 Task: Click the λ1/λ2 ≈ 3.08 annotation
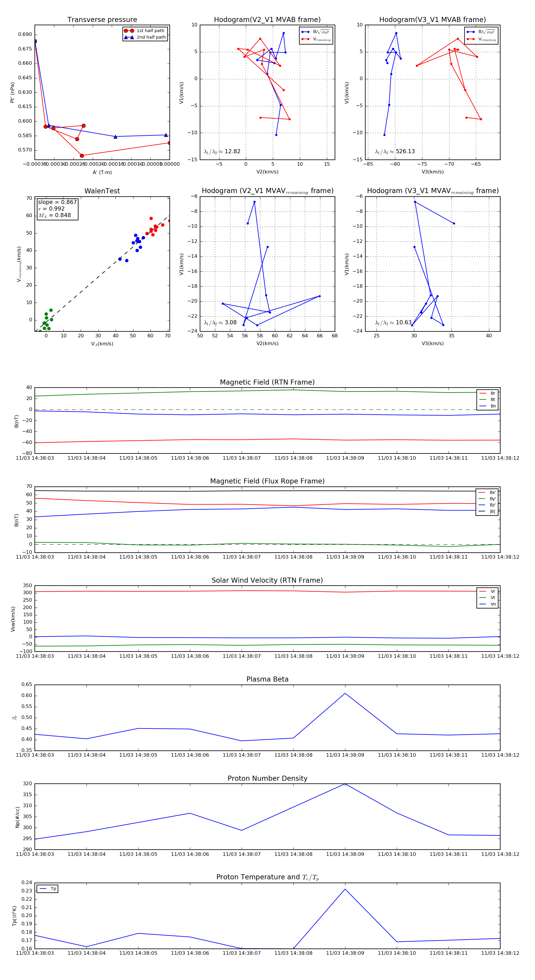[x=220, y=323]
